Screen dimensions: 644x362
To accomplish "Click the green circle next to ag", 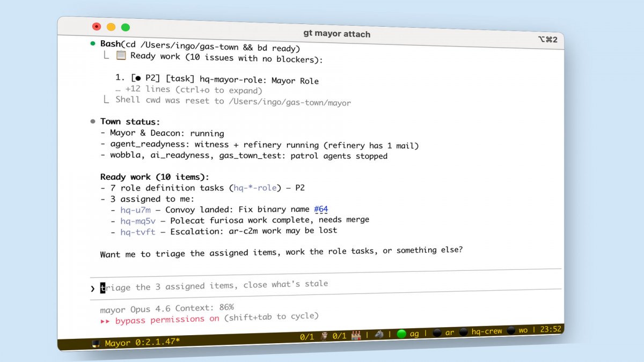I will click(401, 334).
